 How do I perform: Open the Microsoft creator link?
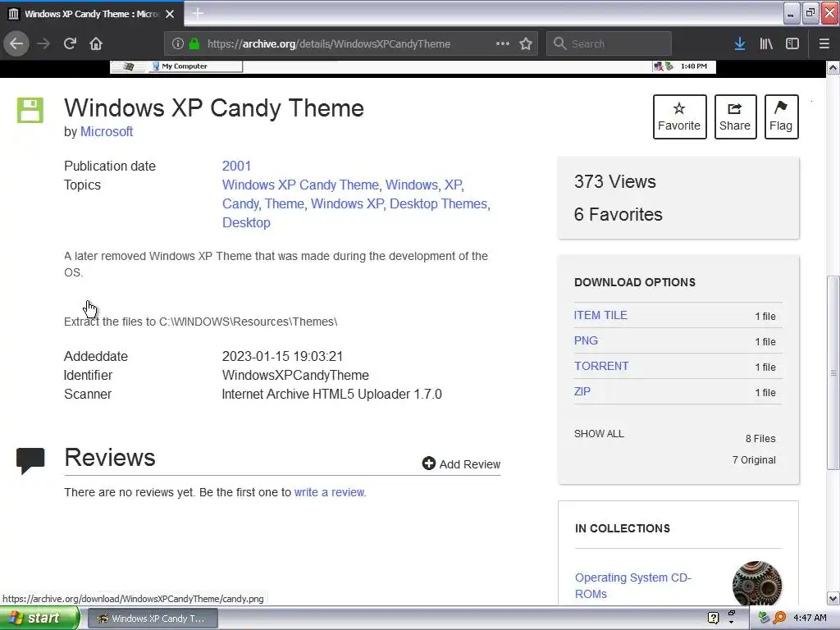click(107, 132)
